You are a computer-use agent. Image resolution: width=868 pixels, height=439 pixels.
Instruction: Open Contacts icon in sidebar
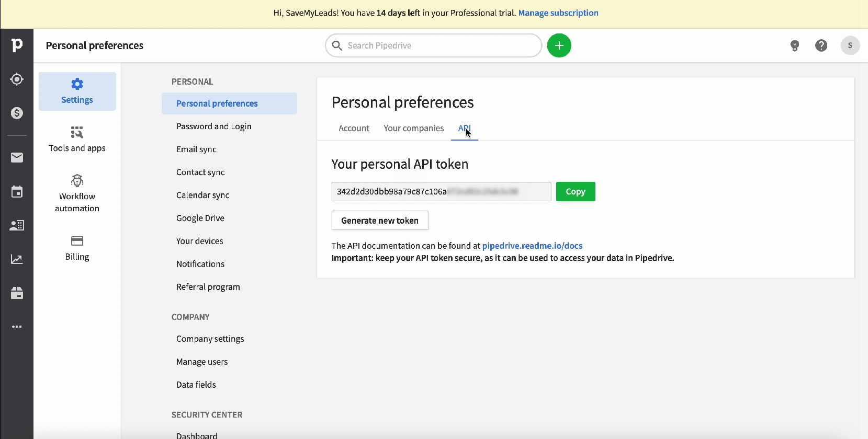(x=17, y=225)
